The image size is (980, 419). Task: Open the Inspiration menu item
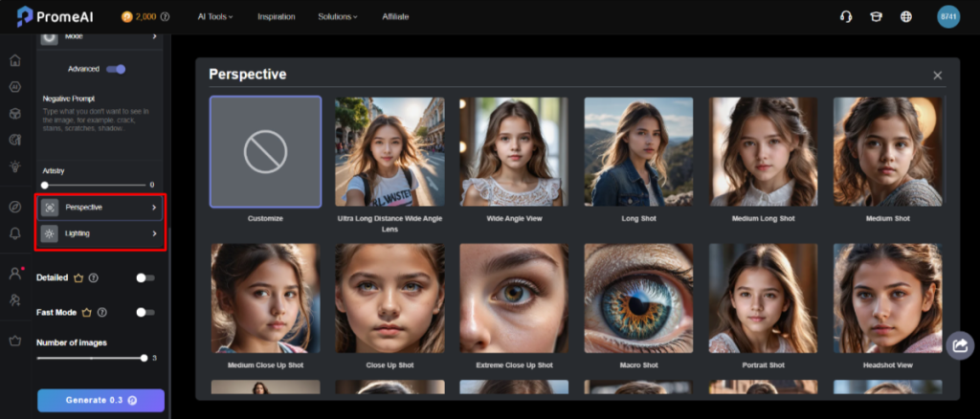pyautogui.click(x=276, y=16)
